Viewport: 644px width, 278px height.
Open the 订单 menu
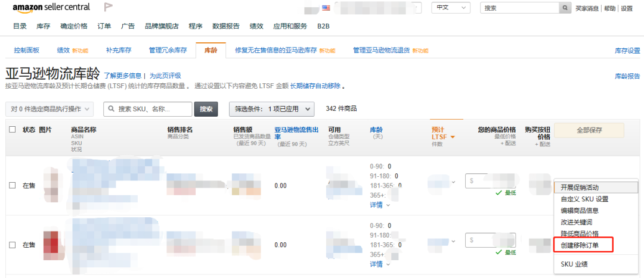click(104, 26)
